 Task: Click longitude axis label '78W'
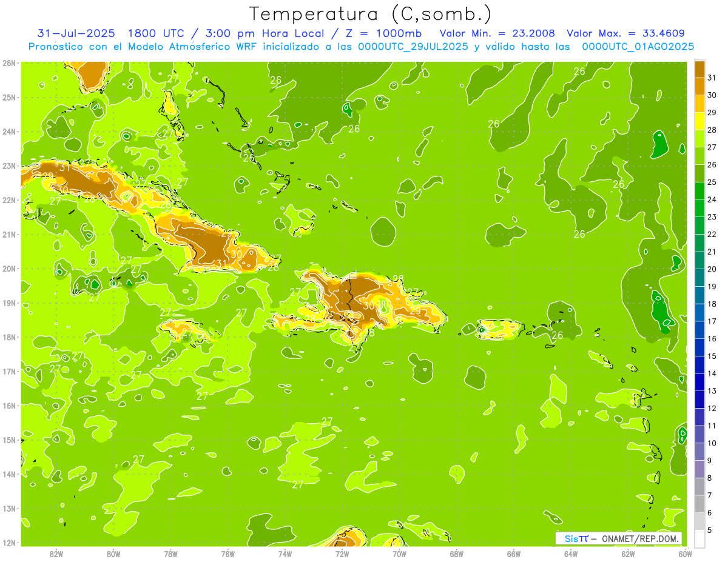coord(170,554)
